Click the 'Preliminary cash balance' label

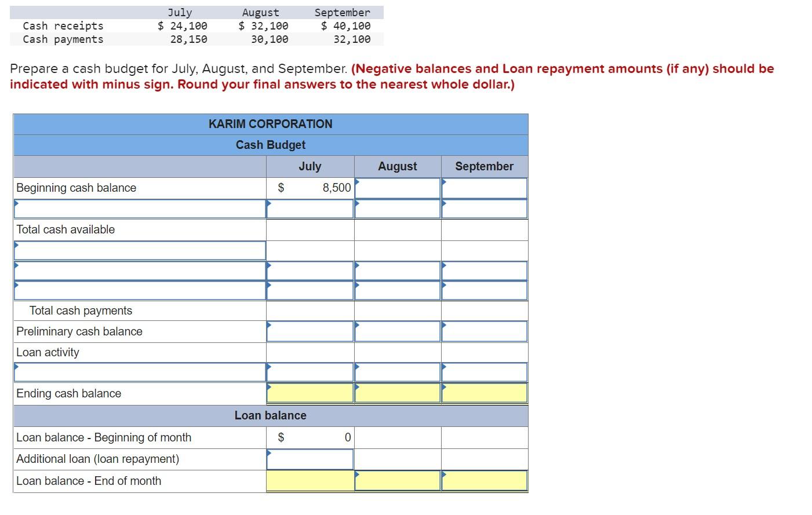coord(79,331)
